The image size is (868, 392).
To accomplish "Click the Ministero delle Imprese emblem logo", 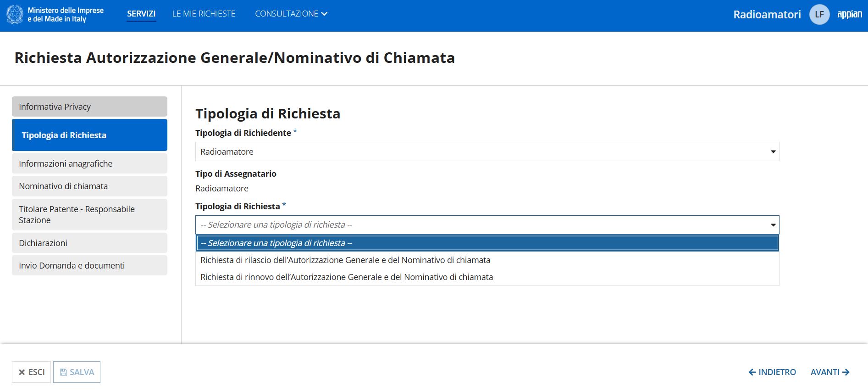I will tap(15, 15).
